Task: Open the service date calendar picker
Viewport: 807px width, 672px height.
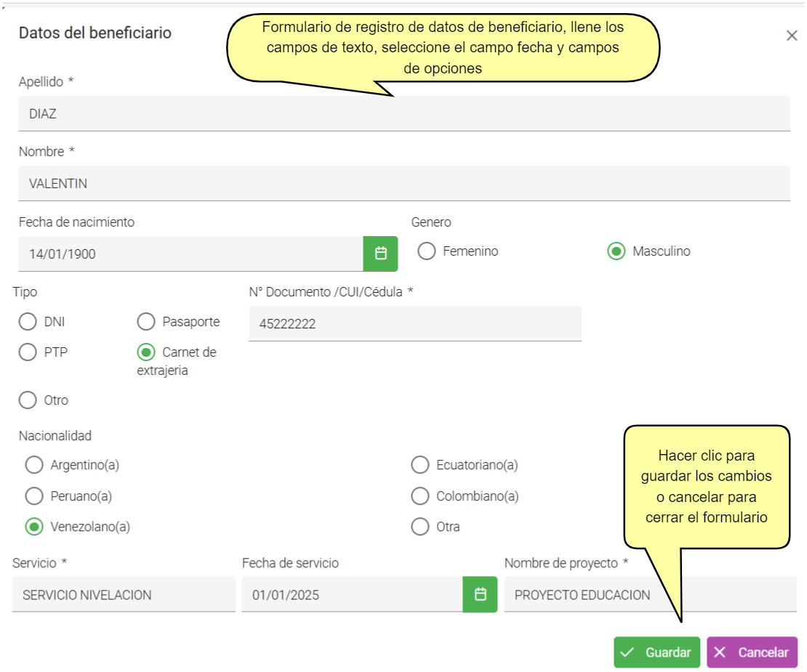Action: pos(480,594)
